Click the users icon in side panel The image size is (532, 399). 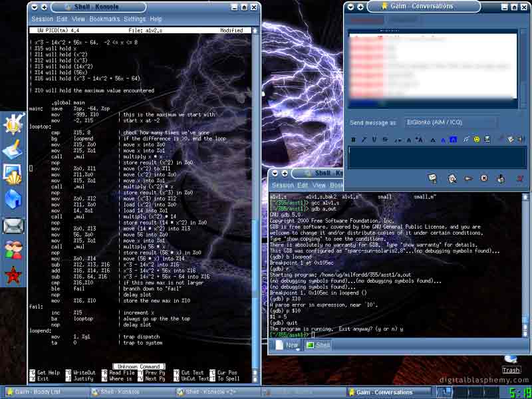coord(14,249)
